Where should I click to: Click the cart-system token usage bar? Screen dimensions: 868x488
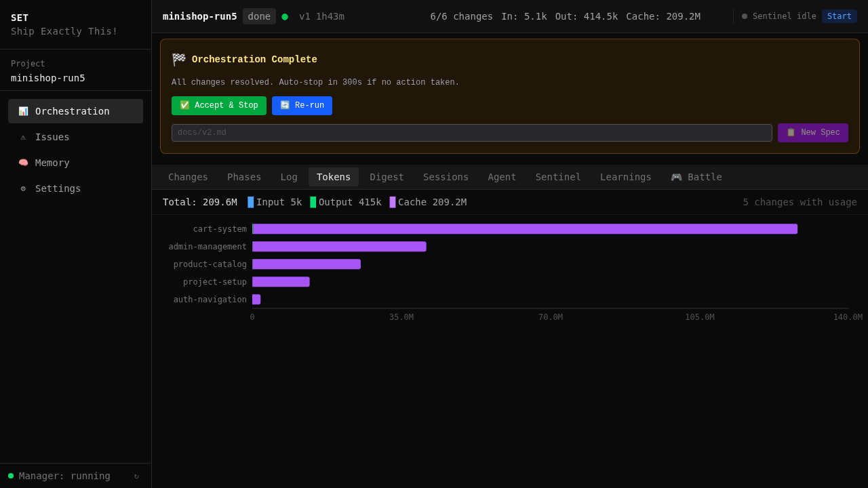pos(525,228)
